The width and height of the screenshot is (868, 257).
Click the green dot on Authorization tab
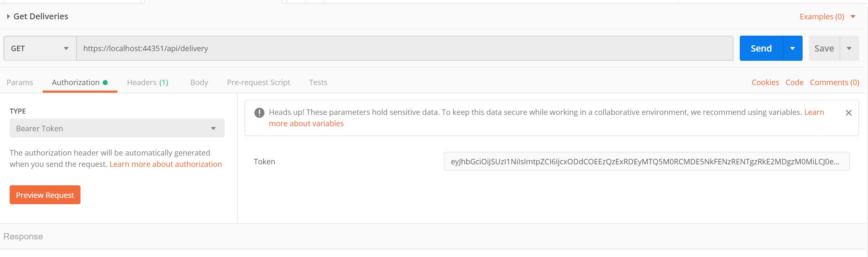pos(106,82)
